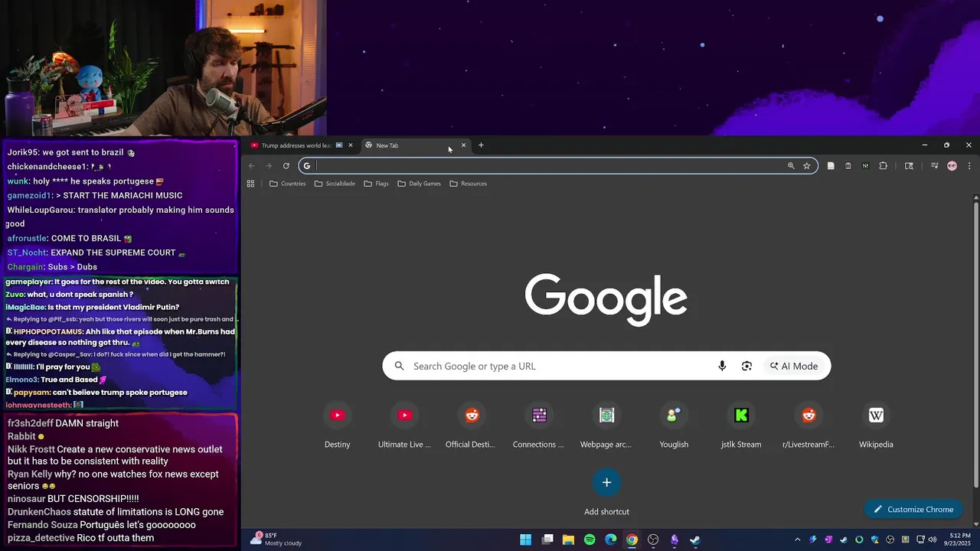980x551 pixels.
Task: Open OBS Studio from the taskbar
Action: [653, 540]
